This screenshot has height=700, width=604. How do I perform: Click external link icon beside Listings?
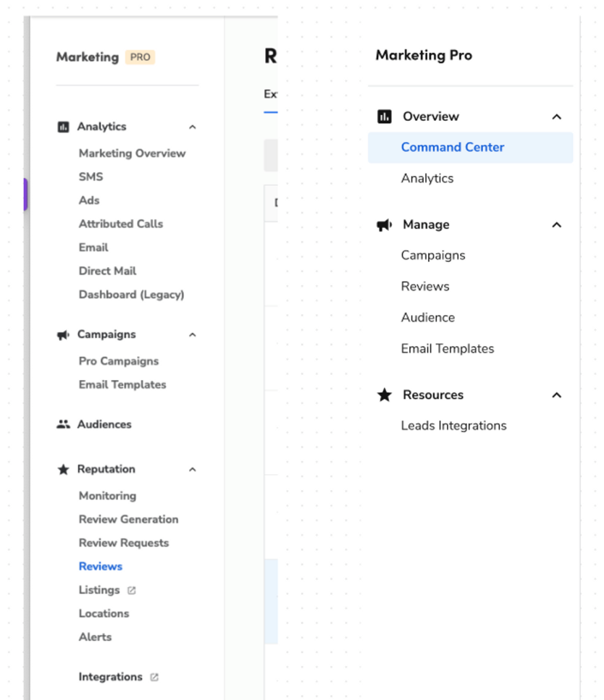coord(132,591)
